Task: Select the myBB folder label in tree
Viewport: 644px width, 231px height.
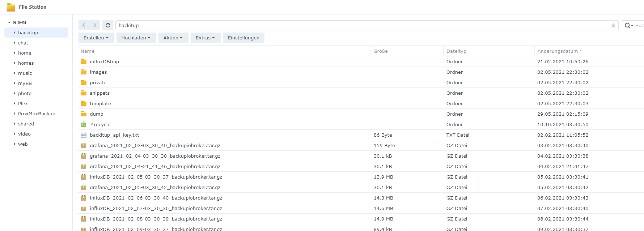Action: pyautogui.click(x=25, y=83)
